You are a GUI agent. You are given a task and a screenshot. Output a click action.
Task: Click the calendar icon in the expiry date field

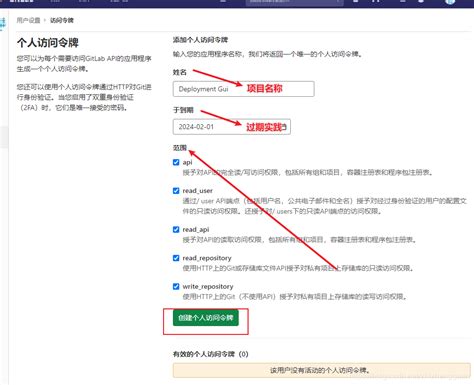point(284,127)
